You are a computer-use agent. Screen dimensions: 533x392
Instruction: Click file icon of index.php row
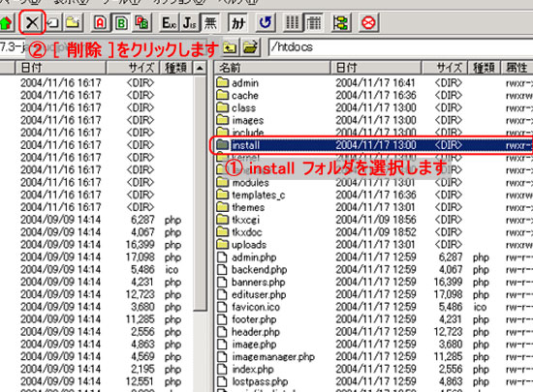click(x=222, y=369)
